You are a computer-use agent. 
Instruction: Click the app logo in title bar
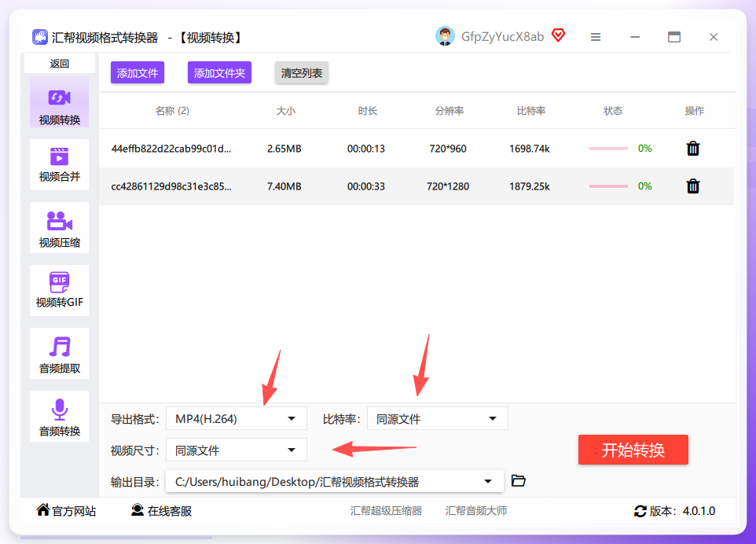39,37
